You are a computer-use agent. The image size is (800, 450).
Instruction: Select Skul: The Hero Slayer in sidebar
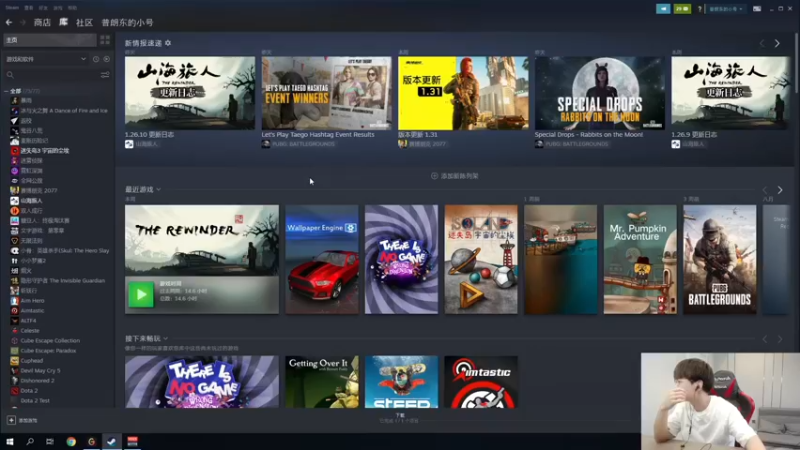(x=60, y=251)
